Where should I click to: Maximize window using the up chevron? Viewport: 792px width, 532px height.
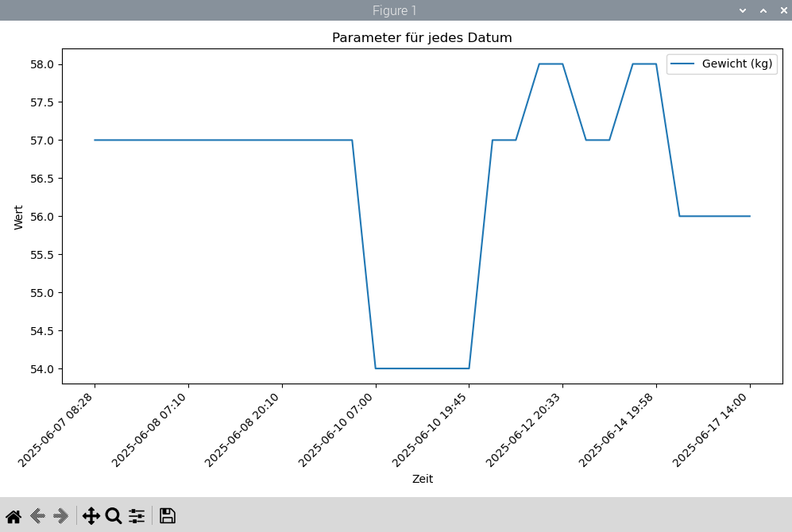[763, 10]
